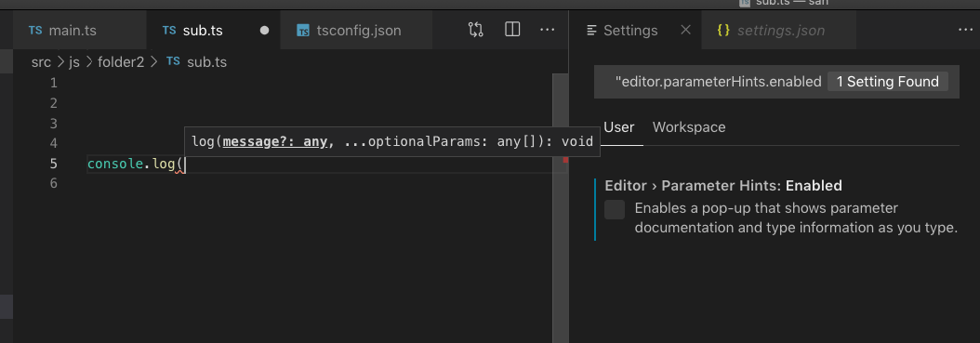Open the tsconfig.json tab
This screenshot has width=980, height=343.
356,30
